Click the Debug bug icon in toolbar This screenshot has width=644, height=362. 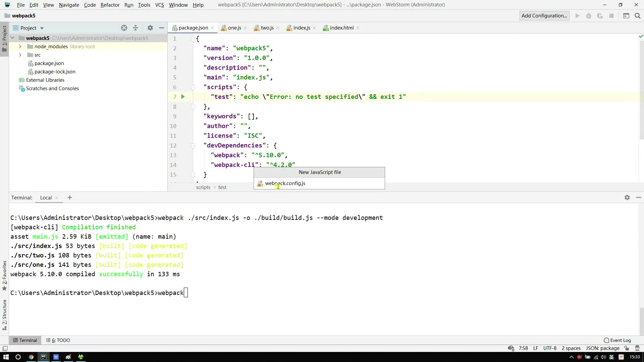coord(589,16)
